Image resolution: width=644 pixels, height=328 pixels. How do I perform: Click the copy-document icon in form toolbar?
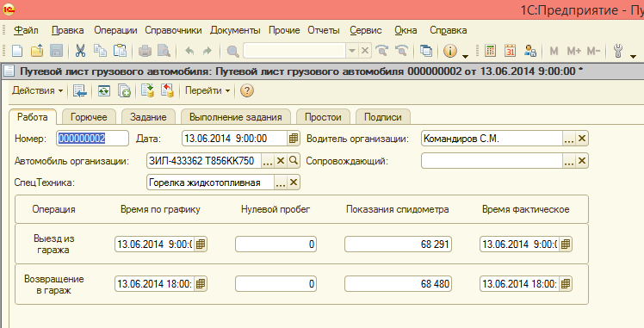click(x=124, y=90)
